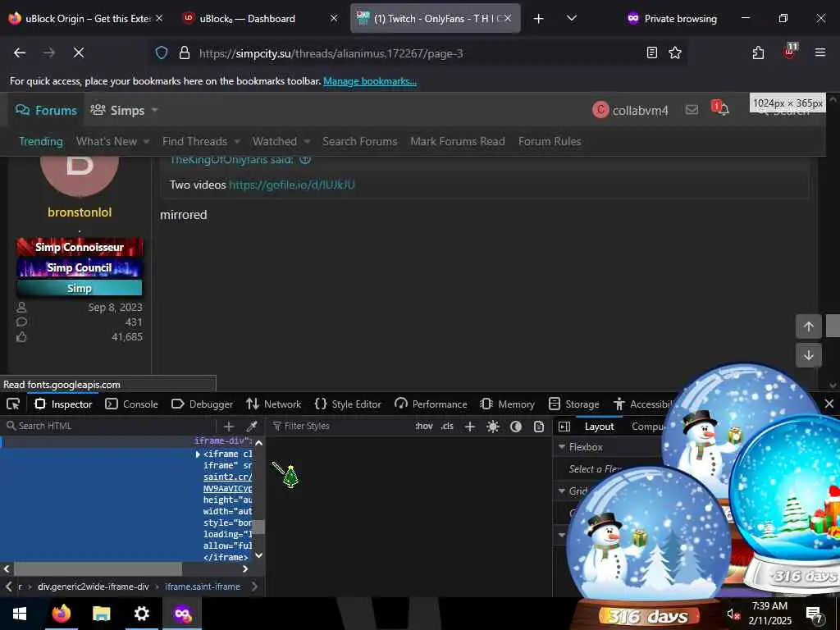Open the Performance devtools tab
Viewport: 840px width, 630px height.
point(431,404)
